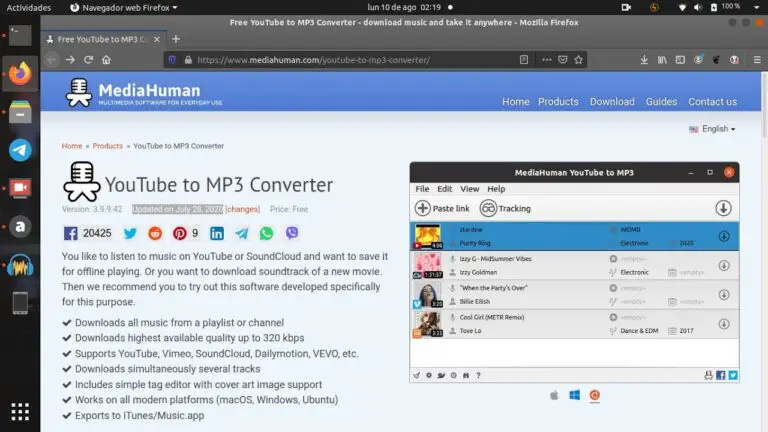Screen dimensions: 768x432
Task: Share page via Telegram icon
Action: pyautogui.click(x=241, y=233)
